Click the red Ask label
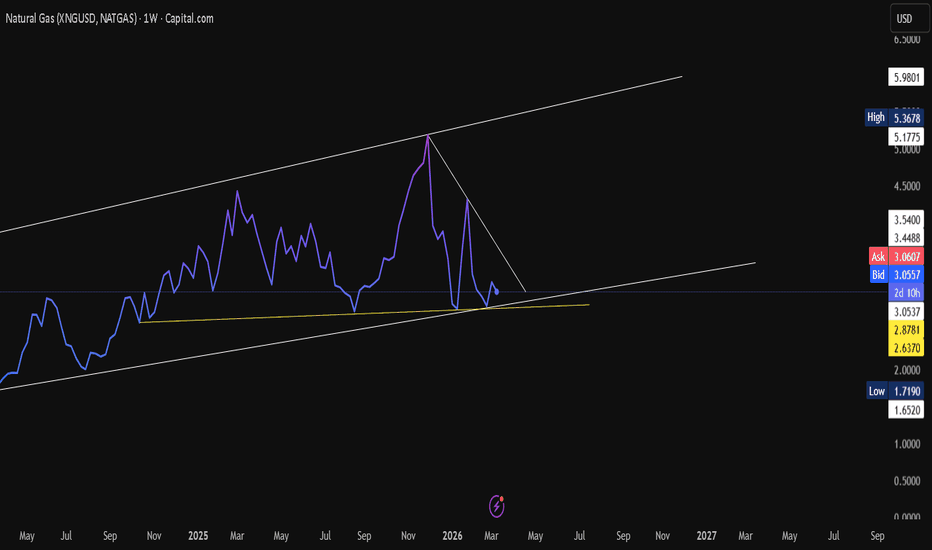 878,257
